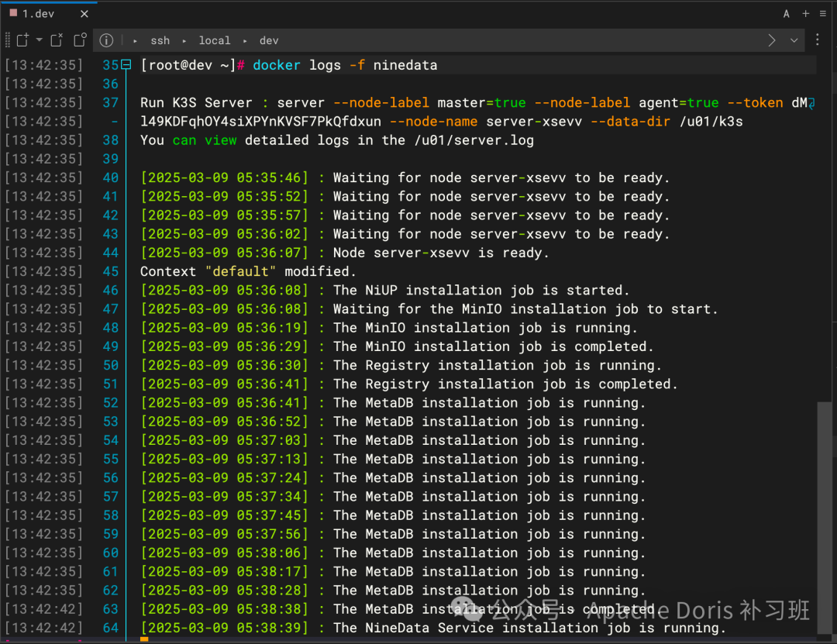Select the 'ssh' breadcrumb segment
Viewport: 837px width, 644px height.
160,40
